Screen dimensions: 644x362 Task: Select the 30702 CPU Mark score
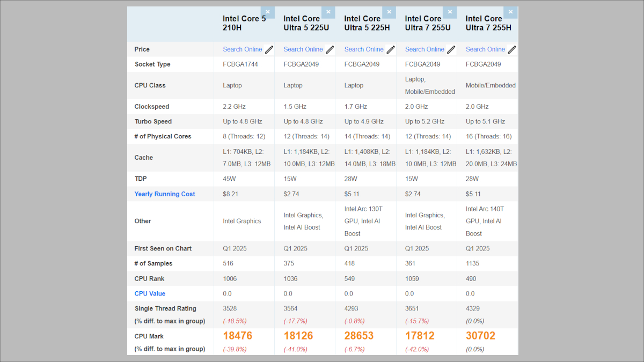(x=480, y=336)
